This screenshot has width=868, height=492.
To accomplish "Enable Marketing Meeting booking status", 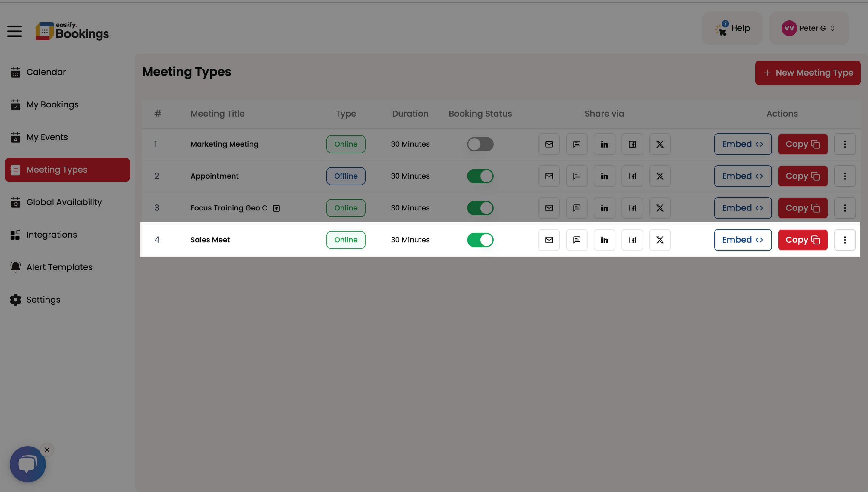I will click(480, 144).
